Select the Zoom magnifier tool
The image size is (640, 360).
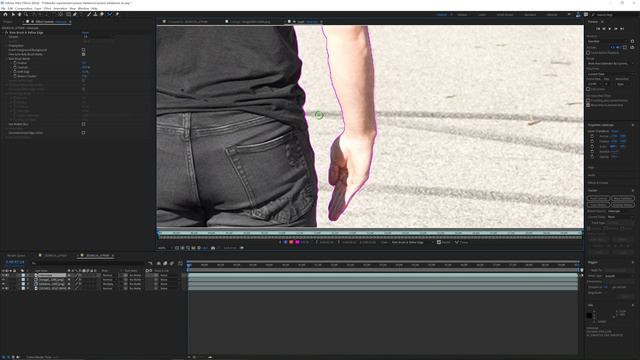[26, 14]
